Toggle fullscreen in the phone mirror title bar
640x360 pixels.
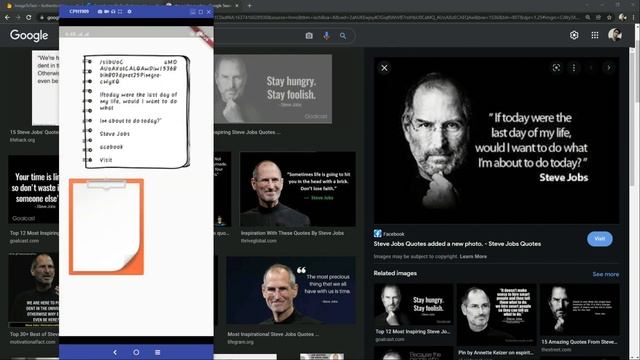click(120, 12)
